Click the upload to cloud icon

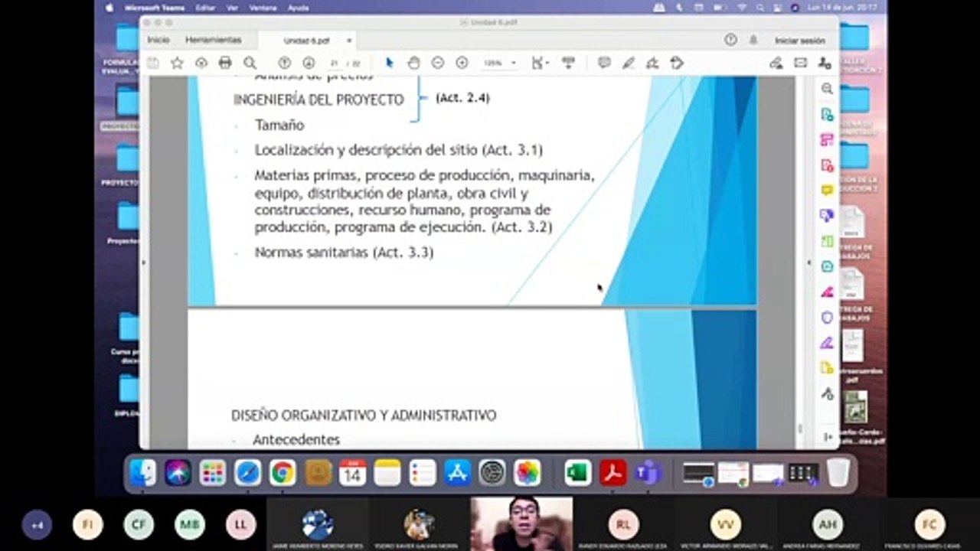point(201,64)
